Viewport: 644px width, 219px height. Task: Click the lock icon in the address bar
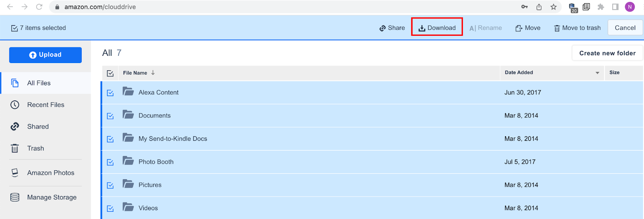coord(57,7)
